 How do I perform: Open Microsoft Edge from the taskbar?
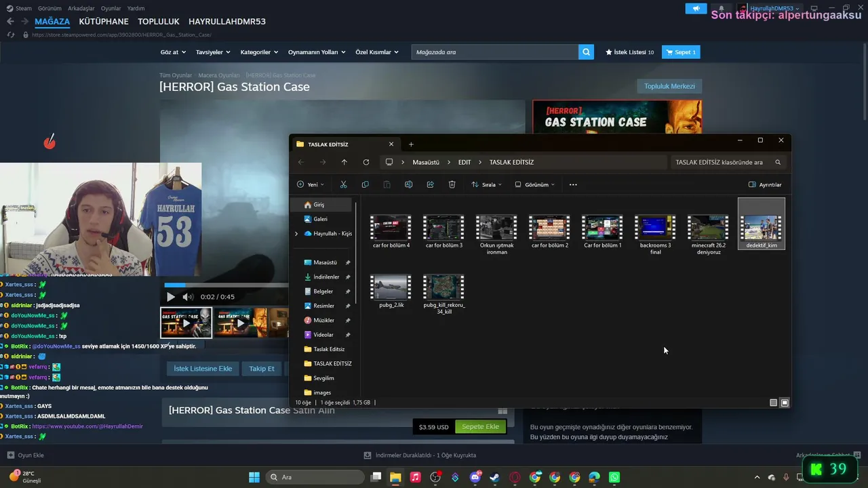595,477
